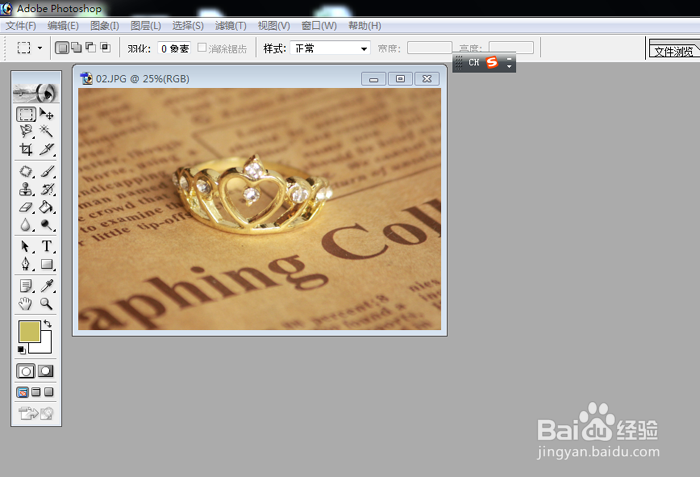Reset to default black and white colors
Viewport: 700px width, 477px height.
tap(21, 350)
